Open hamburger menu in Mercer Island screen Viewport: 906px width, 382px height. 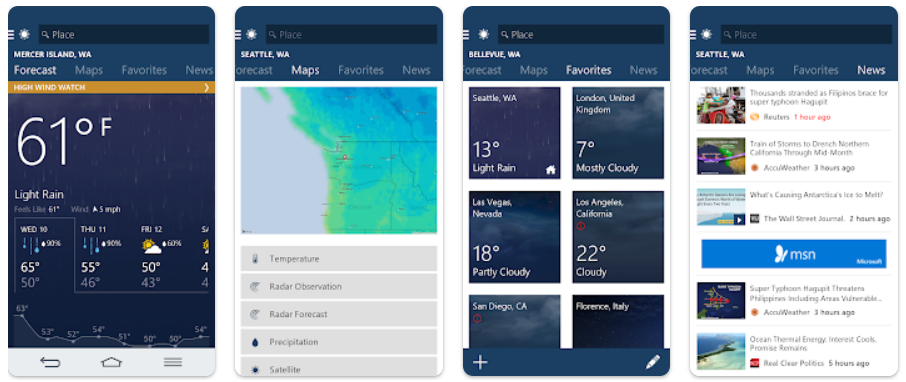(10, 34)
